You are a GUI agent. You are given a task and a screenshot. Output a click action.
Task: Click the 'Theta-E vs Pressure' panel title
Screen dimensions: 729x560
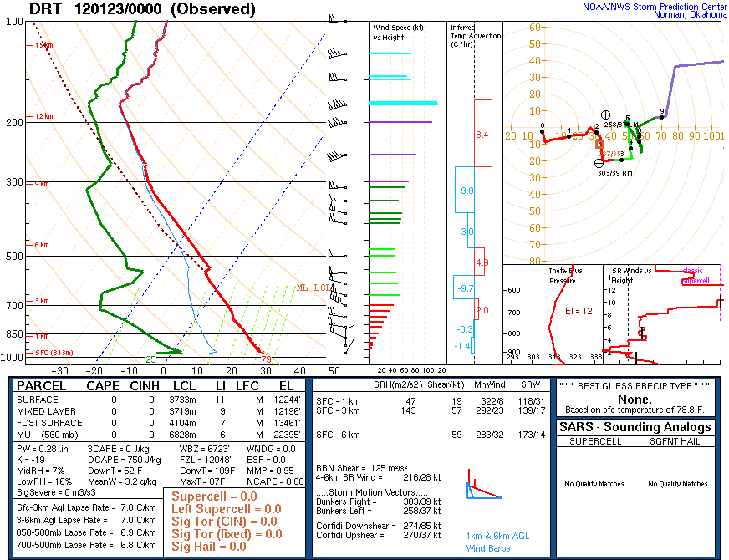564,276
